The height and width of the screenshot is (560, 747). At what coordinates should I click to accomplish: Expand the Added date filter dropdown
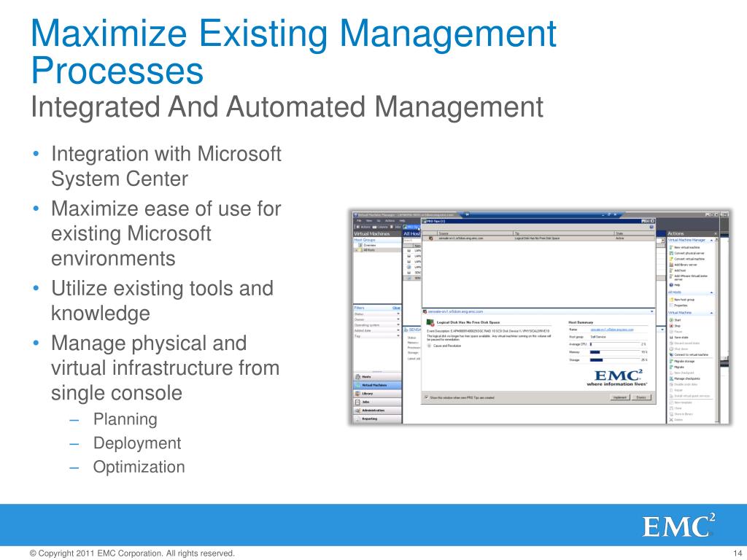[398, 330]
